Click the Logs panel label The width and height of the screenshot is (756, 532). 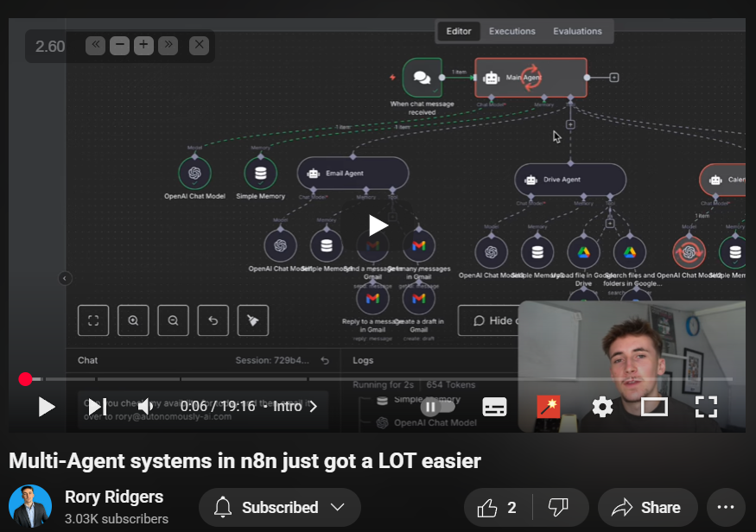point(363,360)
